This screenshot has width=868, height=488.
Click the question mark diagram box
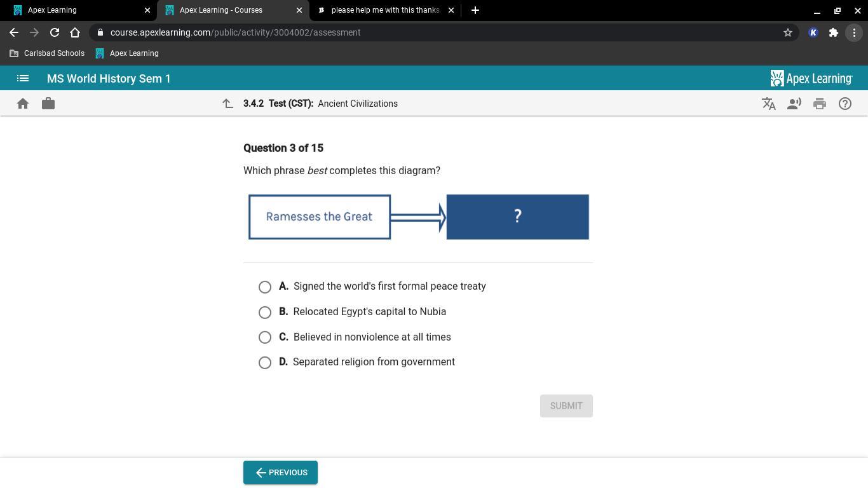[518, 217]
